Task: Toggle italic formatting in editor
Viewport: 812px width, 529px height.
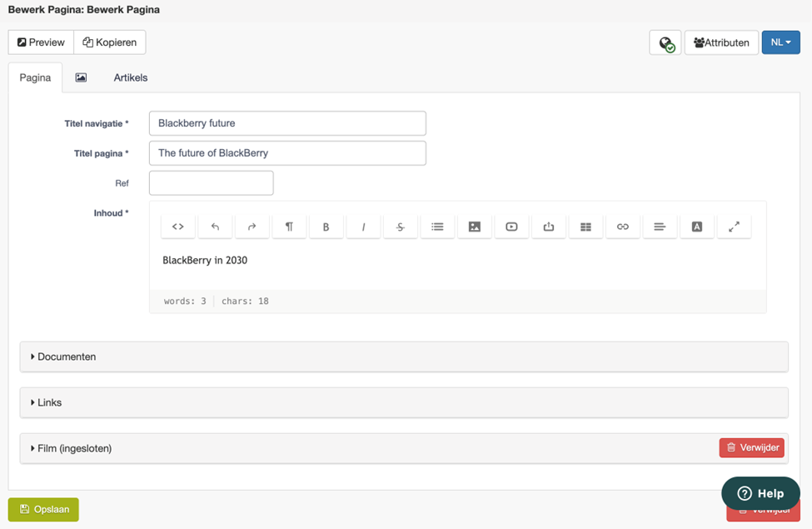Action: 364,227
